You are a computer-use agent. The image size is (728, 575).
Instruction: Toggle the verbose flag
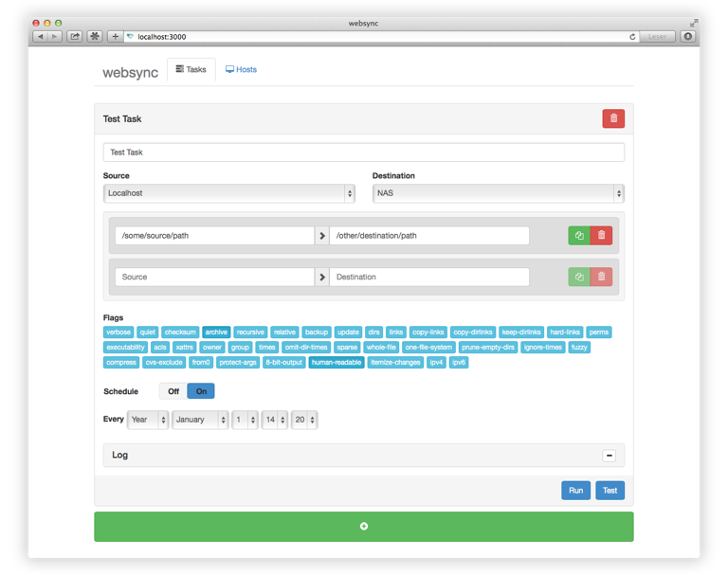pos(118,332)
